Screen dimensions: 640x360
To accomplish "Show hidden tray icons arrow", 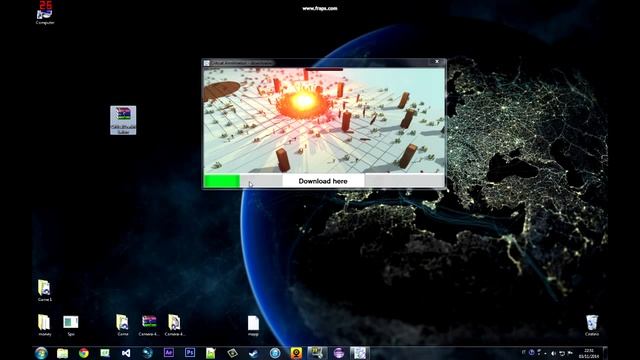I will [x=546, y=354].
